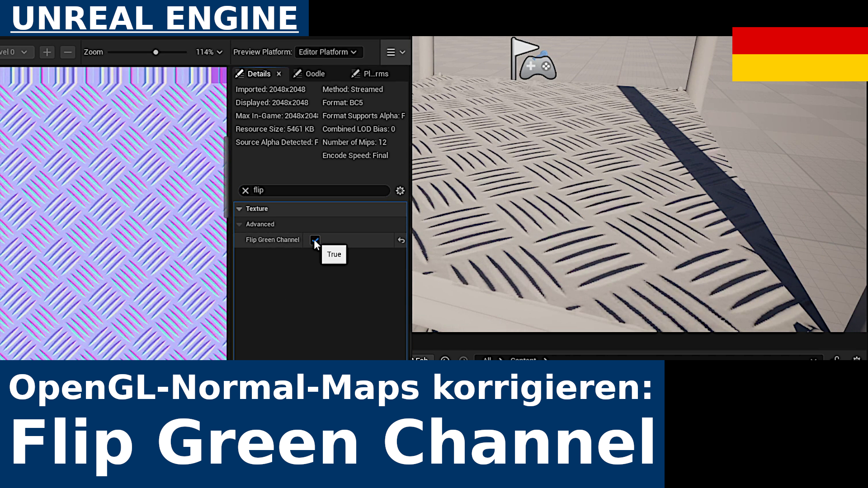
Task: Click the Imported: 2048x2048 text
Action: tap(270, 89)
